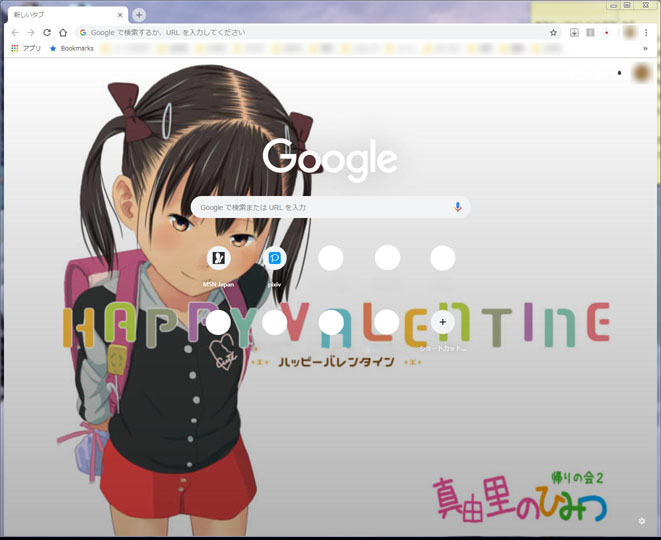This screenshot has height=540, width=661.
Task: Click the gray book extension icon
Action: [590, 32]
